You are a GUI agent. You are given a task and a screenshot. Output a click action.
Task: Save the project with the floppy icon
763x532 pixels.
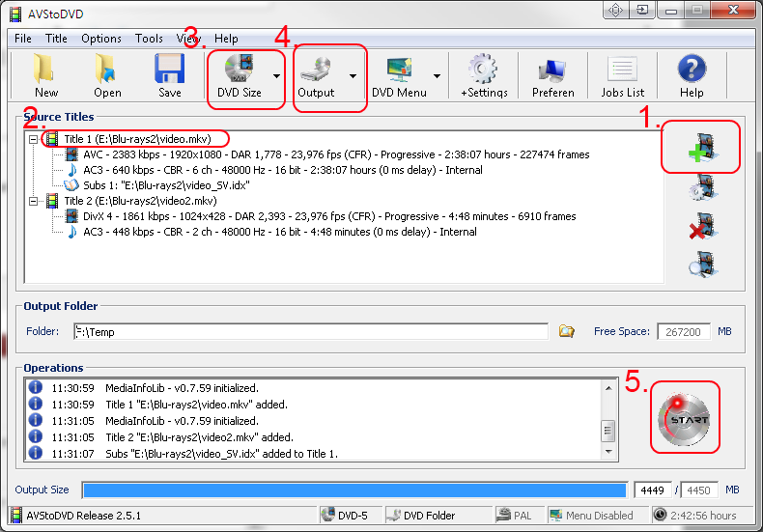169,70
